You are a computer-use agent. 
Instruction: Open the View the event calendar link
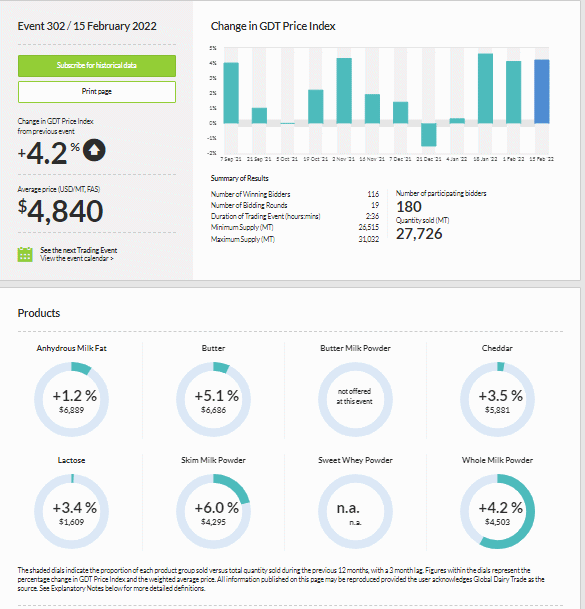coord(77,259)
